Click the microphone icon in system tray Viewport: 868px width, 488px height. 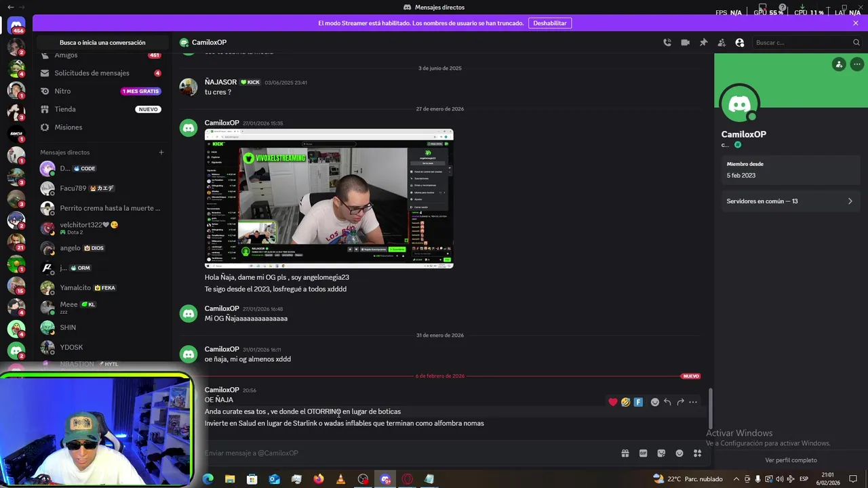(757, 479)
